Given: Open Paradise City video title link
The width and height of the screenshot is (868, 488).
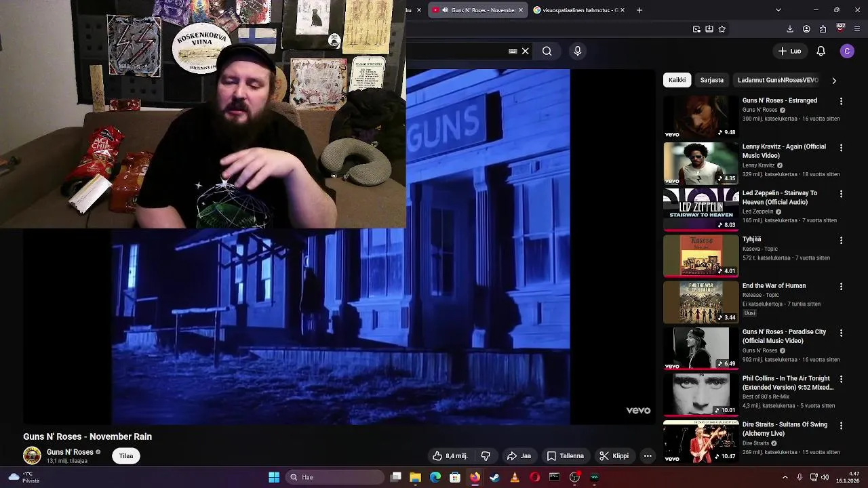Looking at the screenshot, I should tap(784, 336).
